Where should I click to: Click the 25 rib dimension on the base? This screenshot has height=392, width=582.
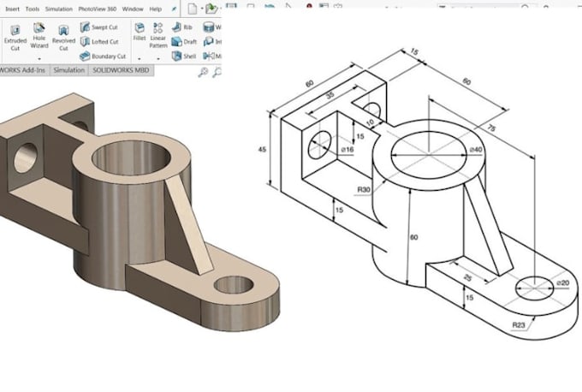click(x=468, y=277)
